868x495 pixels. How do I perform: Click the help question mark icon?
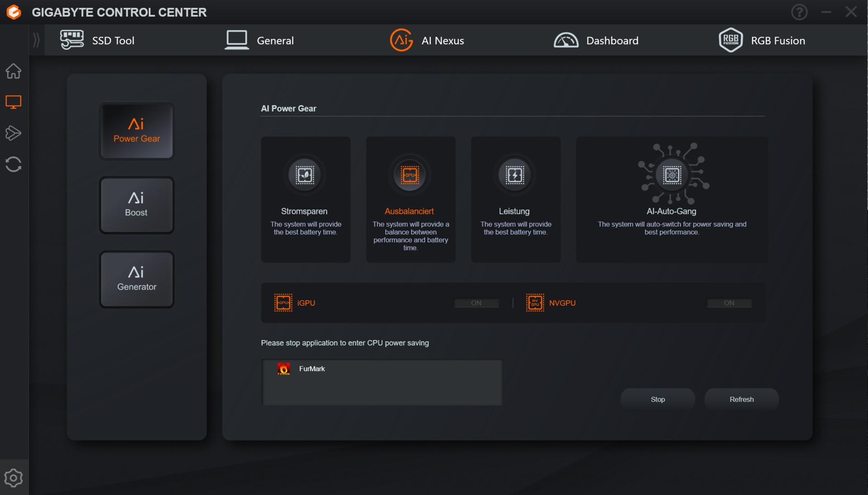799,12
